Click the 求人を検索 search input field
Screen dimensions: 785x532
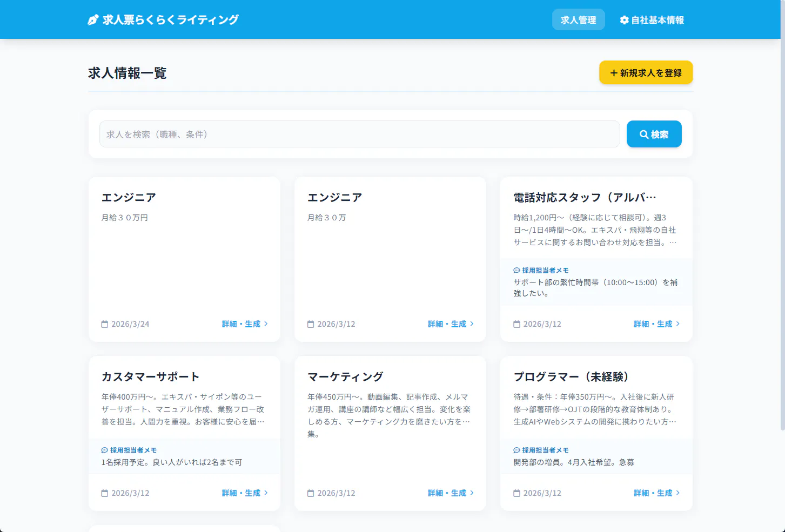pos(359,134)
